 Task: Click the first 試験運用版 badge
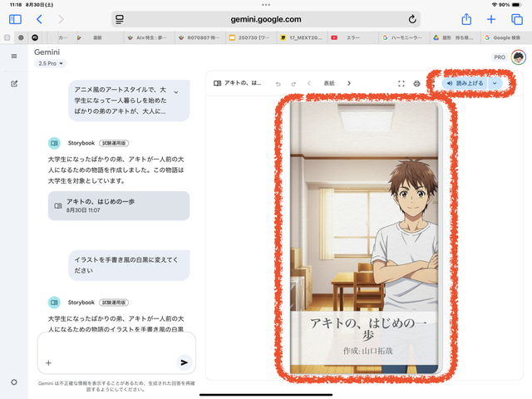pos(114,143)
